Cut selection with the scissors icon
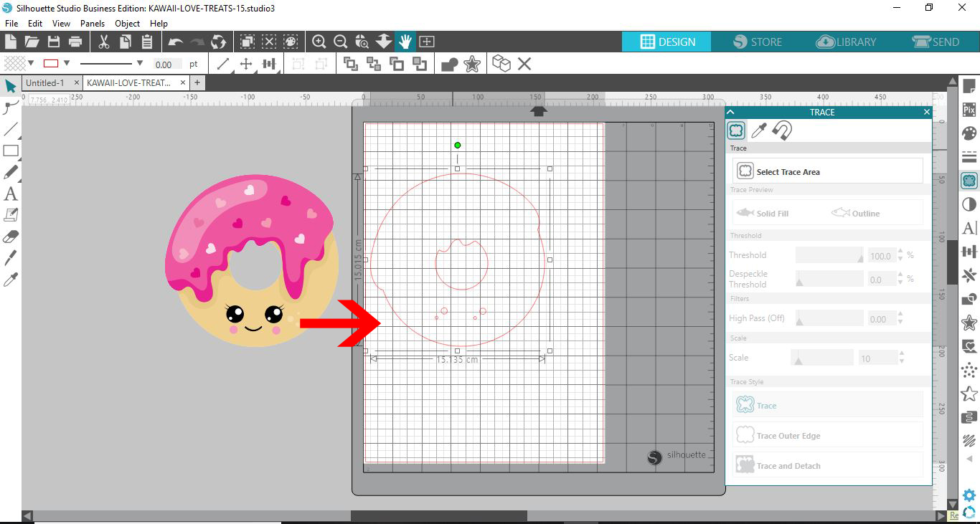This screenshot has width=980, height=524. click(x=103, y=42)
